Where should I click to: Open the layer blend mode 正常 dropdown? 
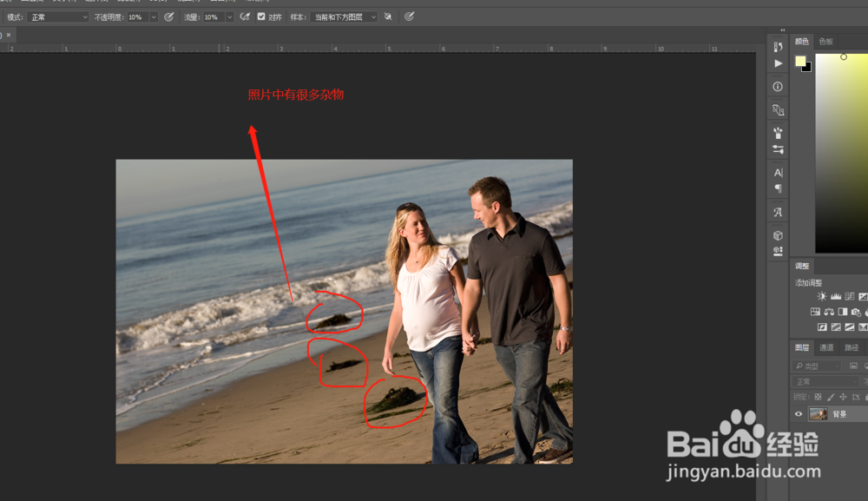825,381
